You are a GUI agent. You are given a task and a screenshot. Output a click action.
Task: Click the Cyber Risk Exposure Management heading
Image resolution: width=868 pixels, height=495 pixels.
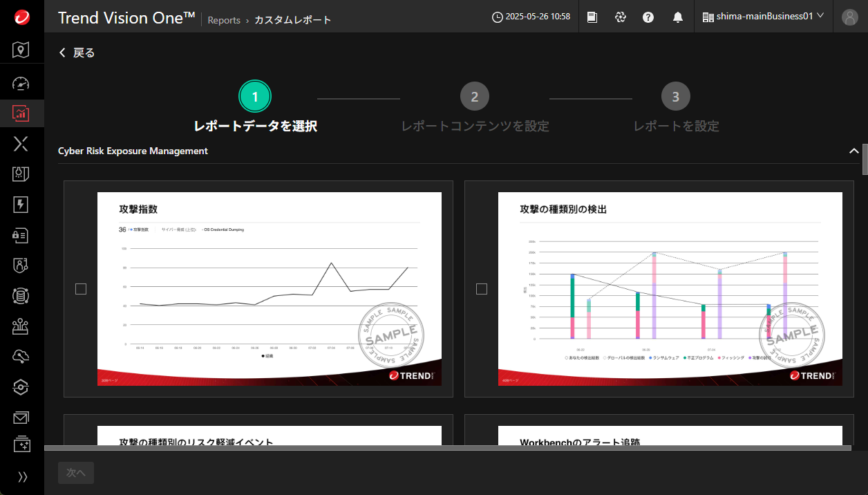(133, 151)
